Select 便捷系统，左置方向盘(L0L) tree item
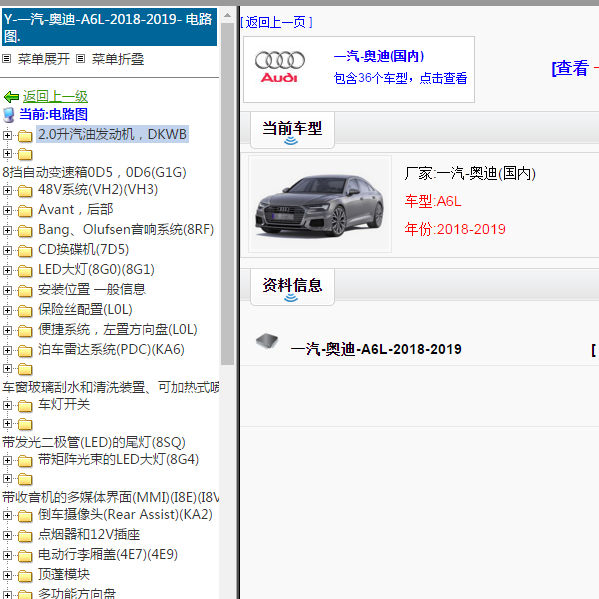The width and height of the screenshot is (599, 599). [118, 330]
